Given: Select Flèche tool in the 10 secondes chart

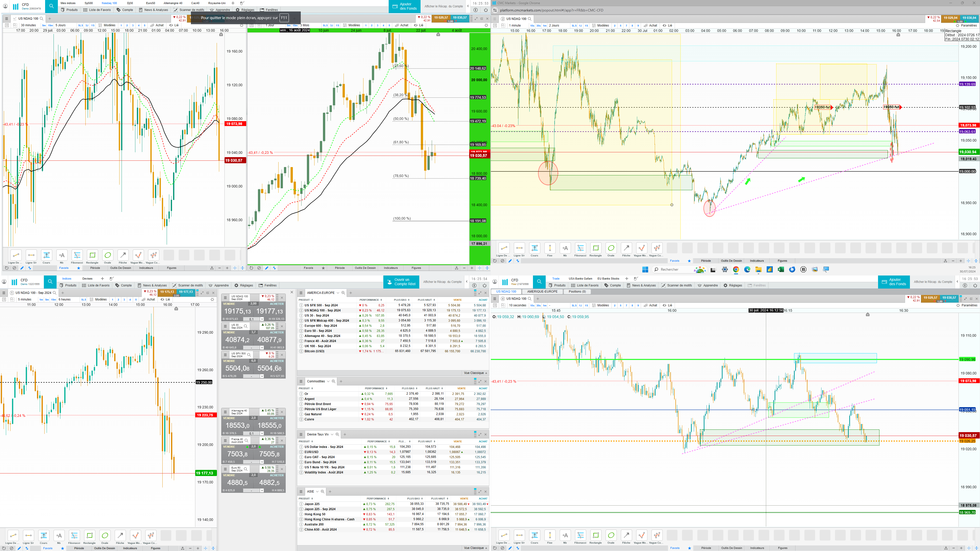Looking at the screenshot, I should click(x=626, y=535).
